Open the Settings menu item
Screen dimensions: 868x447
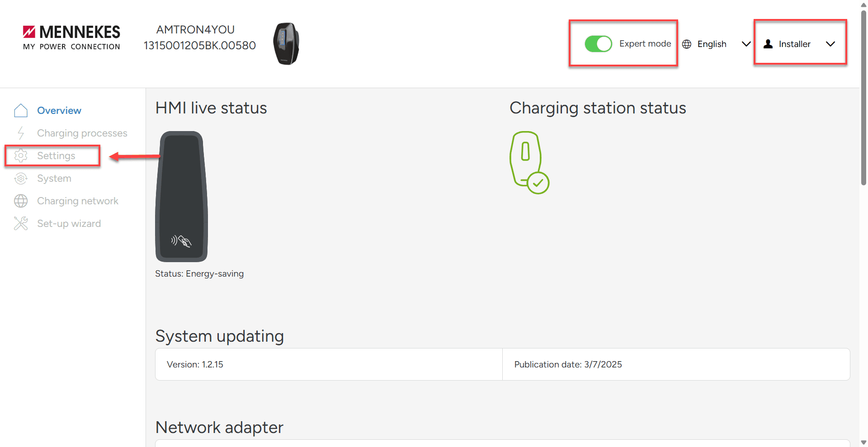tap(56, 156)
